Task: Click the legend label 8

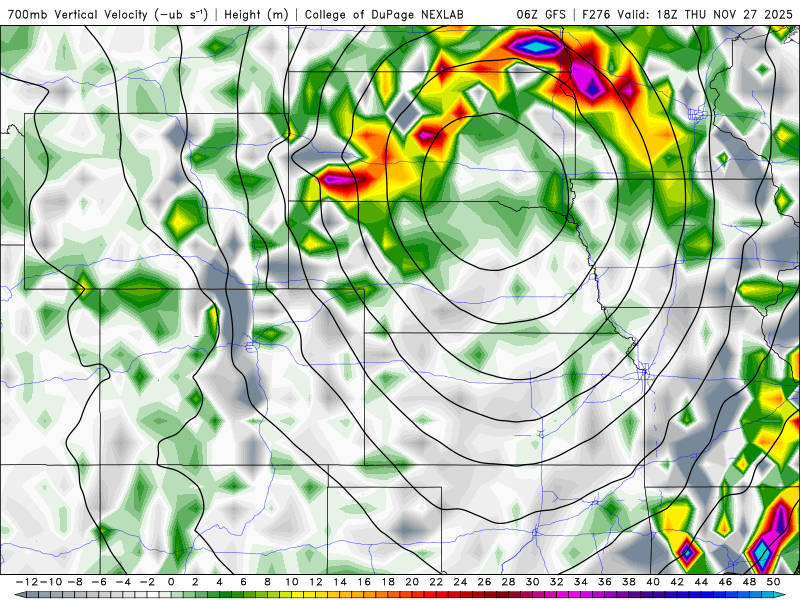Action: click(267, 582)
